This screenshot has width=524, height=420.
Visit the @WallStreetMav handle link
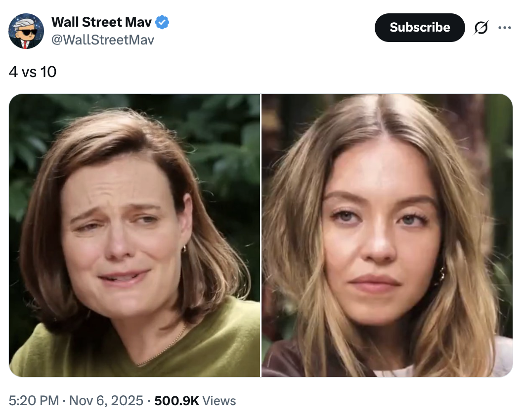click(103, 40)
